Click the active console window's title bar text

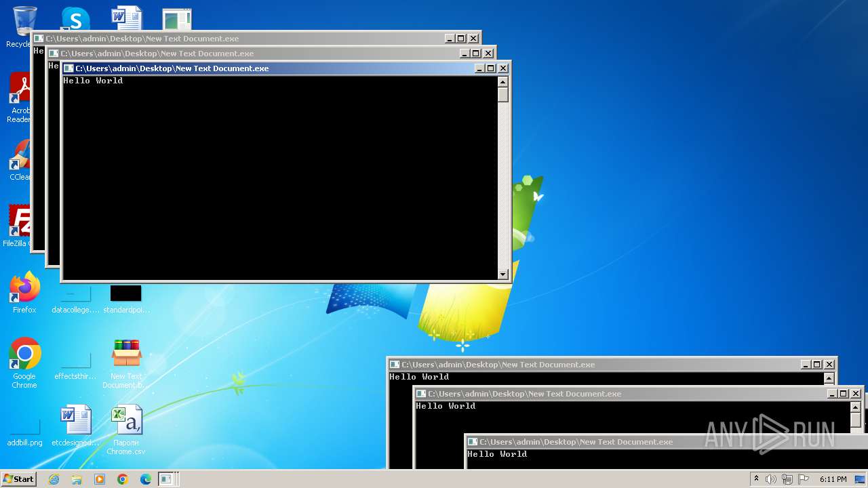pos(172,68)
